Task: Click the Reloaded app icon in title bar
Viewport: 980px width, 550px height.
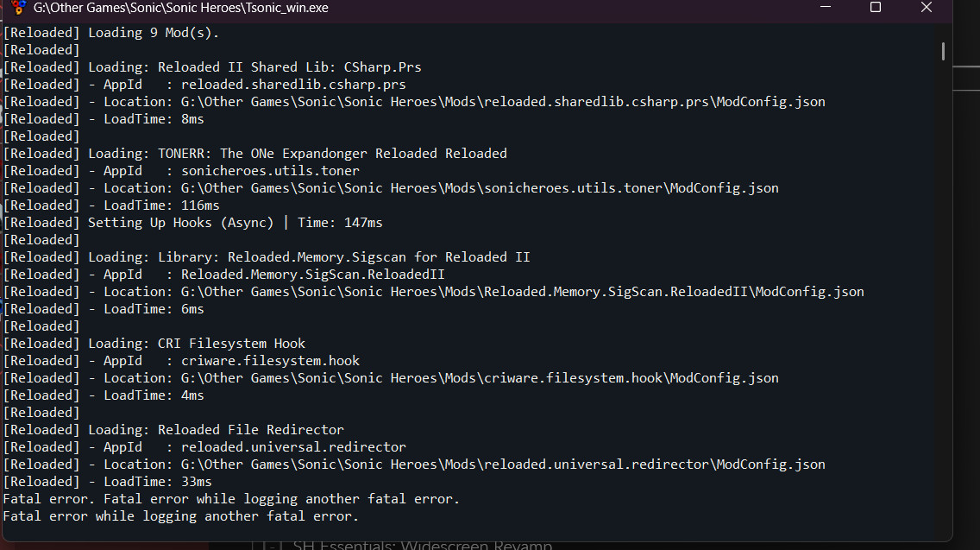Action: [x=17, y=8]
